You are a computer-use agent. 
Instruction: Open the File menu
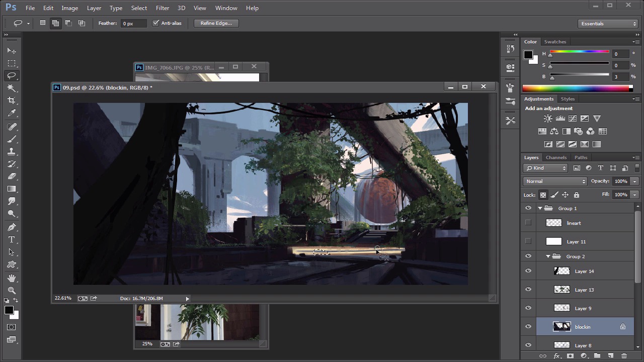[30, 8]
